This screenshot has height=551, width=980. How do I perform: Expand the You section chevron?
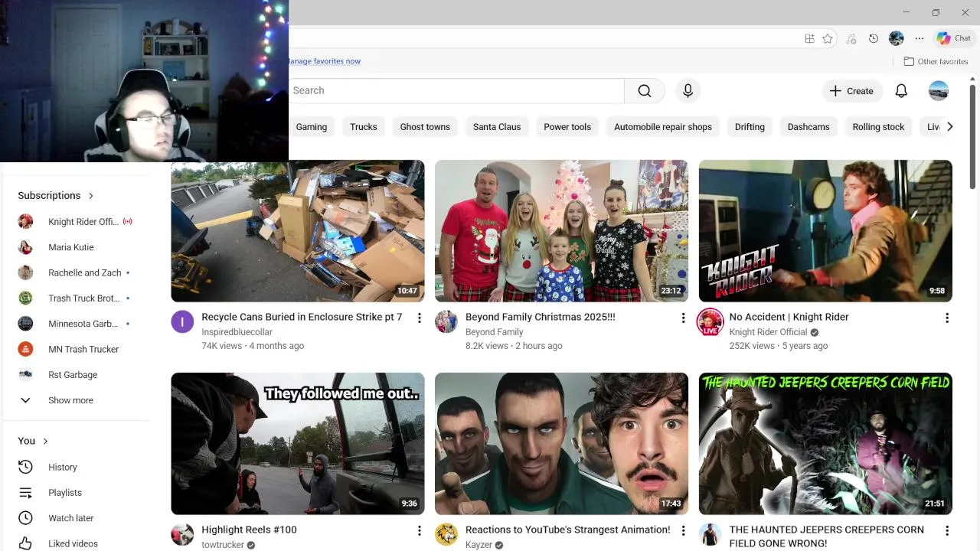pyautogui.click(x=46, y=442)
